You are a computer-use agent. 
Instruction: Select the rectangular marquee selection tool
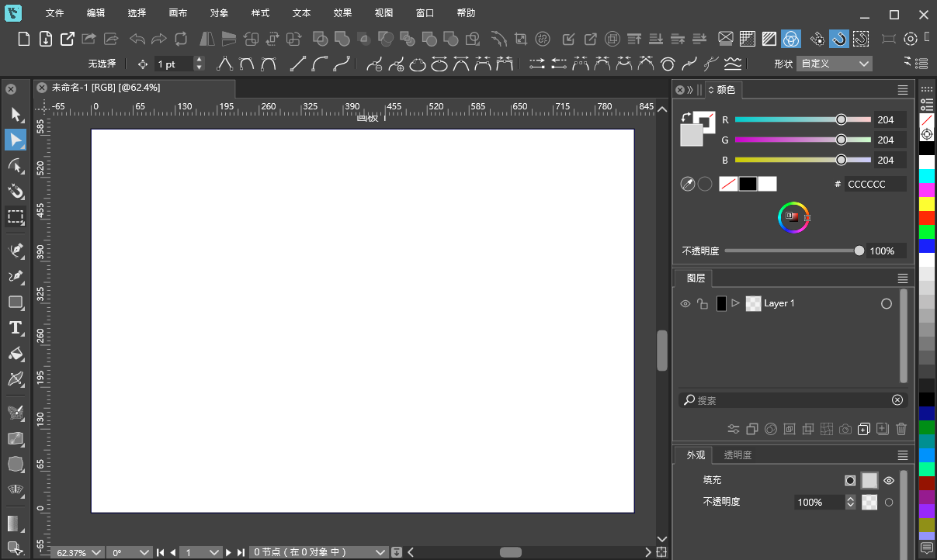(16, 218)
